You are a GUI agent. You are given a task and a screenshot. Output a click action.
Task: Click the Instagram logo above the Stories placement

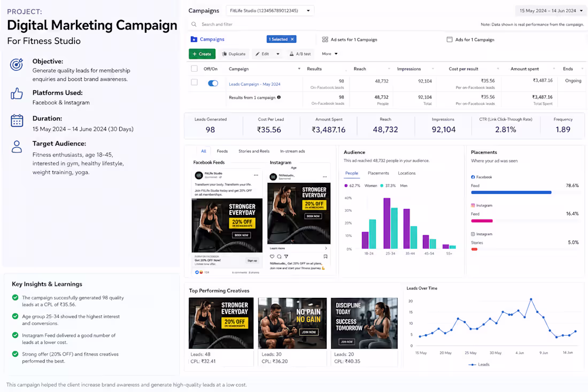[473, 234]
